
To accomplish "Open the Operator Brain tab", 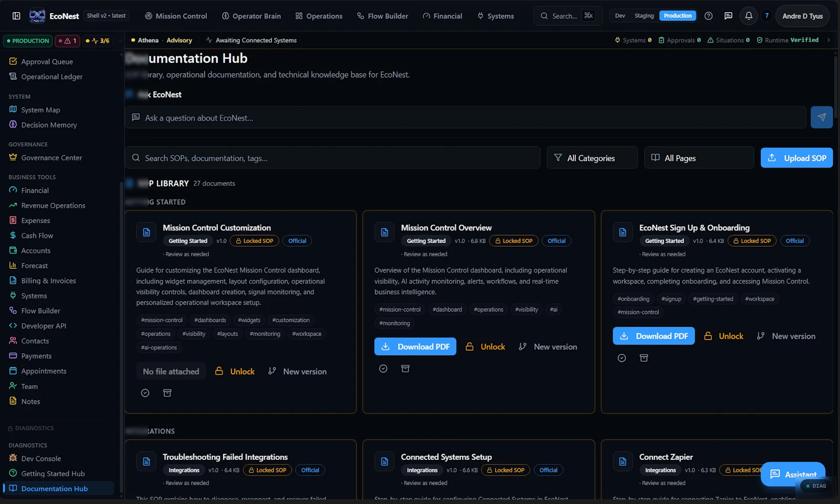I will click(x=251, y=16).
